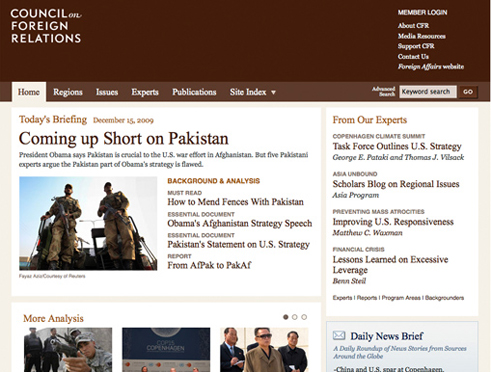Open the Advanced Search link

[384, 91]
